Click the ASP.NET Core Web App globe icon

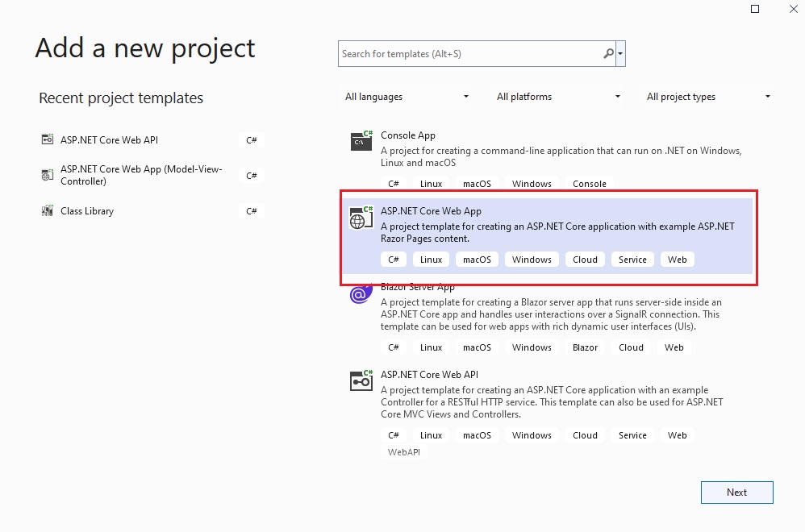(x=361, y=218)
